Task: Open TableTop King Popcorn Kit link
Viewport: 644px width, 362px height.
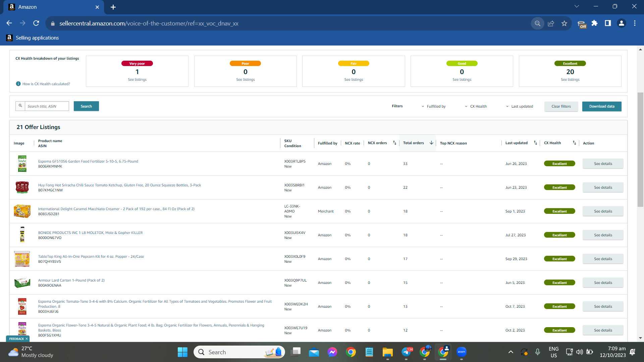Action: 91,256
